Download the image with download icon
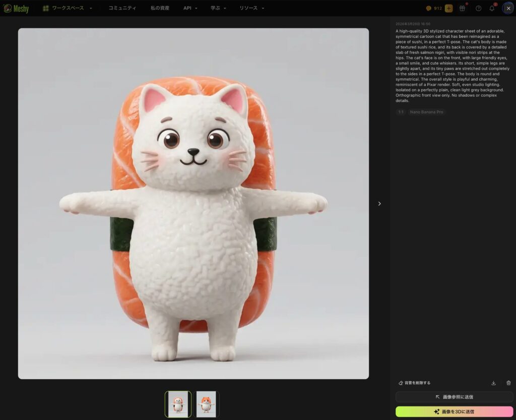Viewport: 516px width, 420px height. pos(493,383)
